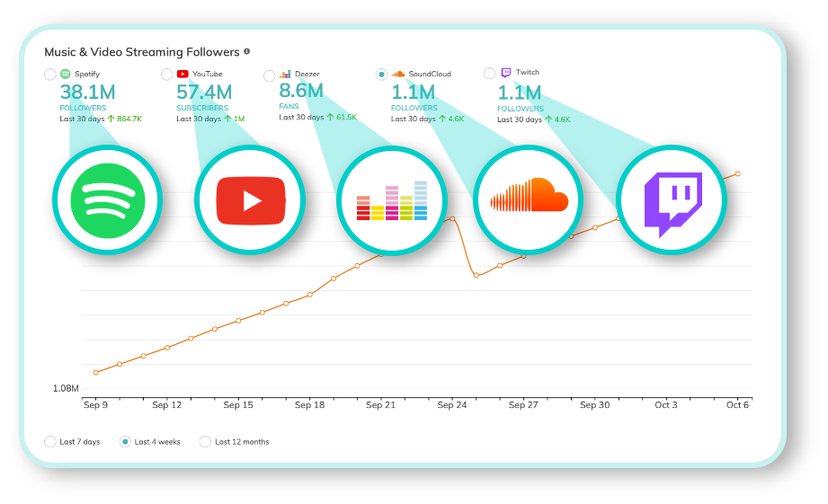Image resolution: width=828 pixels, height=504 pixels.
Task: Click the selected SoundCloud radio button
Action: click(381, 75)
